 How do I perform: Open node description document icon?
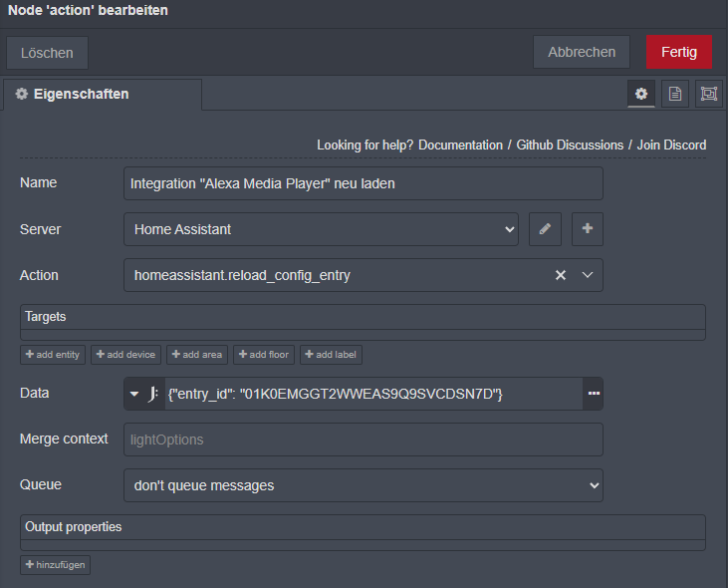coord(675,94)
